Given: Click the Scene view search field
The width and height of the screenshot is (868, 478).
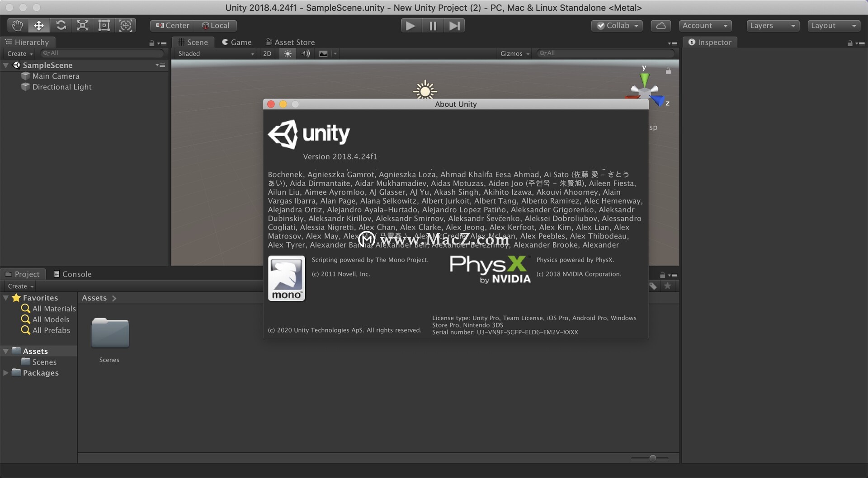Looking at the screenshot, I should click(605, 53).
